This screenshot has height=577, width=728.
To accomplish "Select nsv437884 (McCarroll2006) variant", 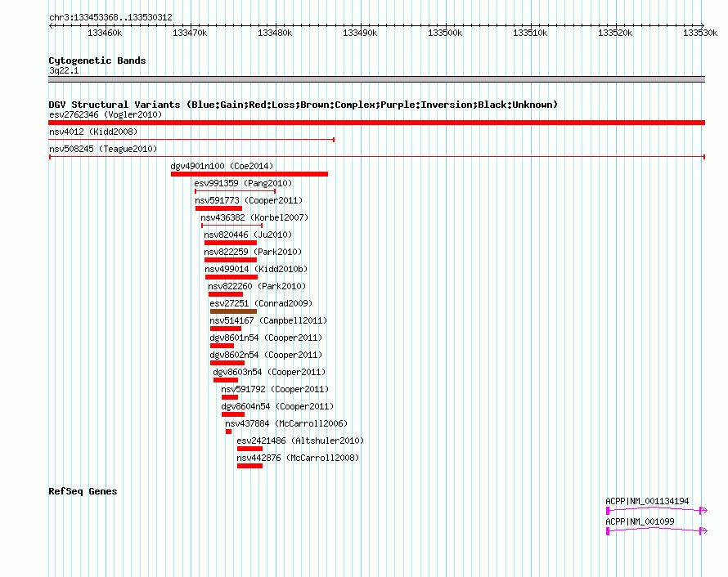I will pos(286,423).
